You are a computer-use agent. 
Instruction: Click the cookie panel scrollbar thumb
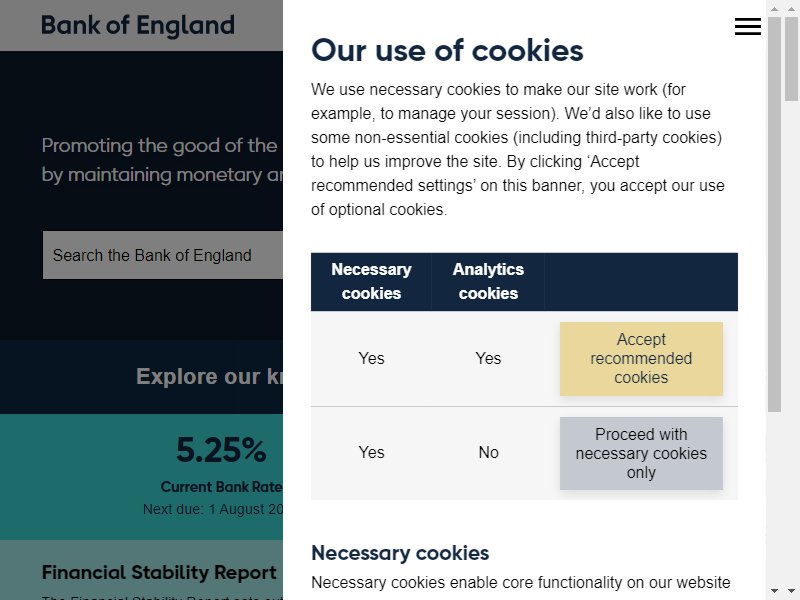(x=774, y=214)
